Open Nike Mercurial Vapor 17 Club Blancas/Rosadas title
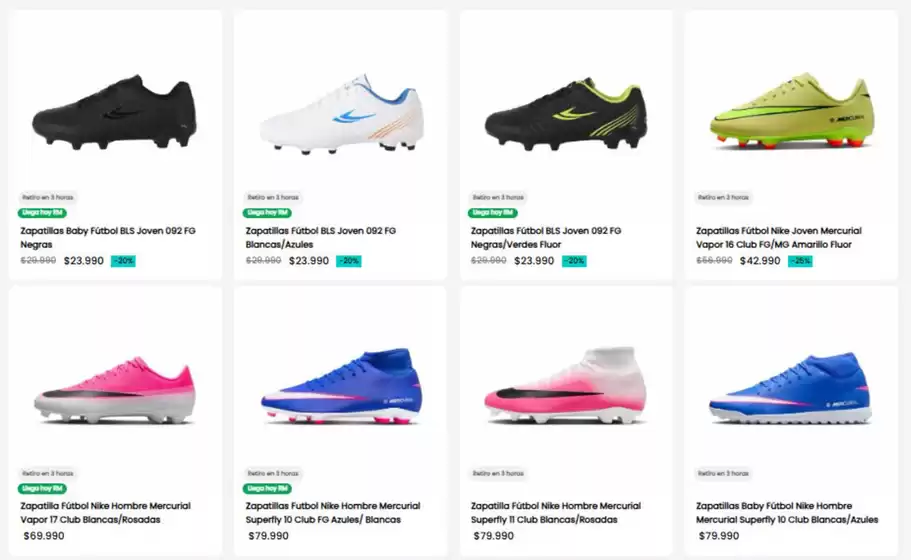 point(106,513)
